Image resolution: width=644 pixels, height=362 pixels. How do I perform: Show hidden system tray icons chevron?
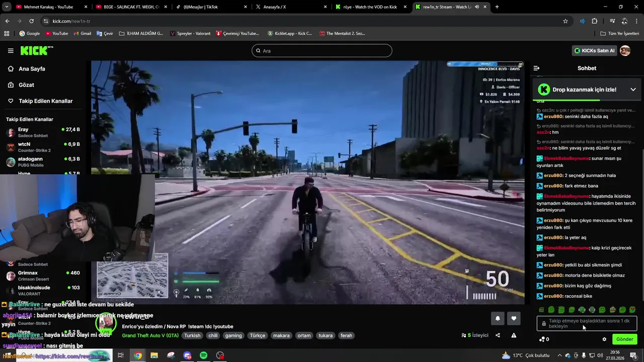pyautogui.click(x=559, y=355)
